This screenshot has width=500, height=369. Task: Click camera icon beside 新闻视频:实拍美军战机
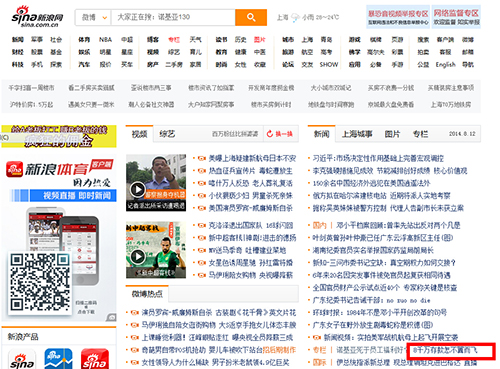click(317, 338)
